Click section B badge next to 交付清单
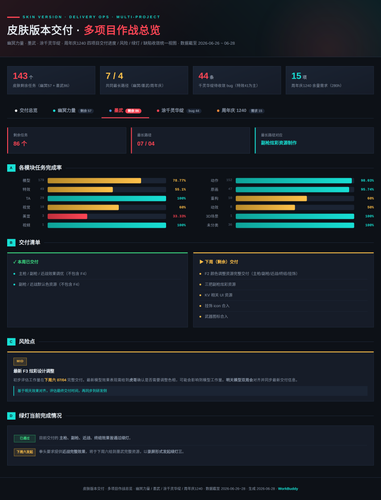This screenshot has width=381, height=500. click(x=11, y=242)
